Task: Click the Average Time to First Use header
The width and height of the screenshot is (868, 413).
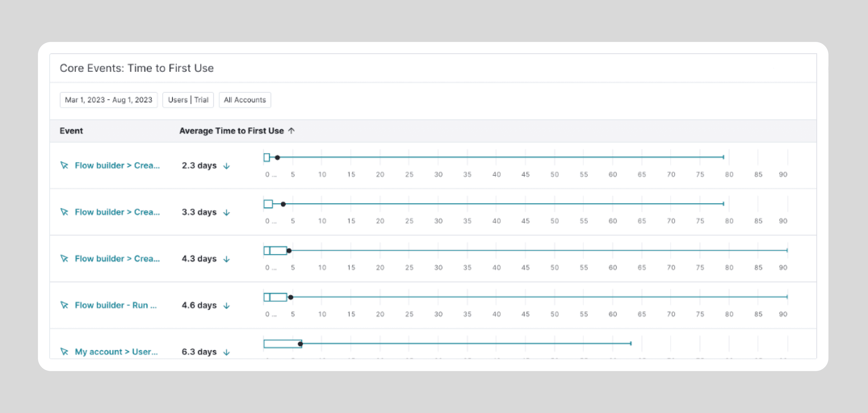Action: [232, 131]
